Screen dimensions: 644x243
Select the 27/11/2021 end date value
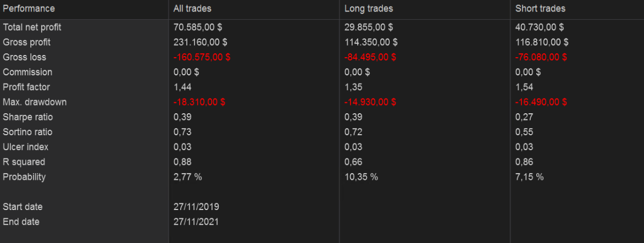(196, 222)
